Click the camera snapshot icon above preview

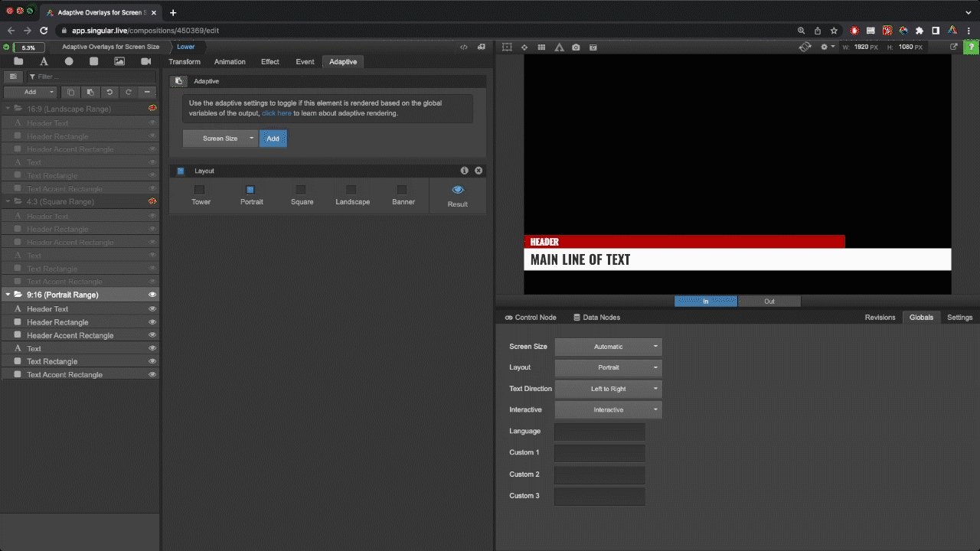[576, 47]
